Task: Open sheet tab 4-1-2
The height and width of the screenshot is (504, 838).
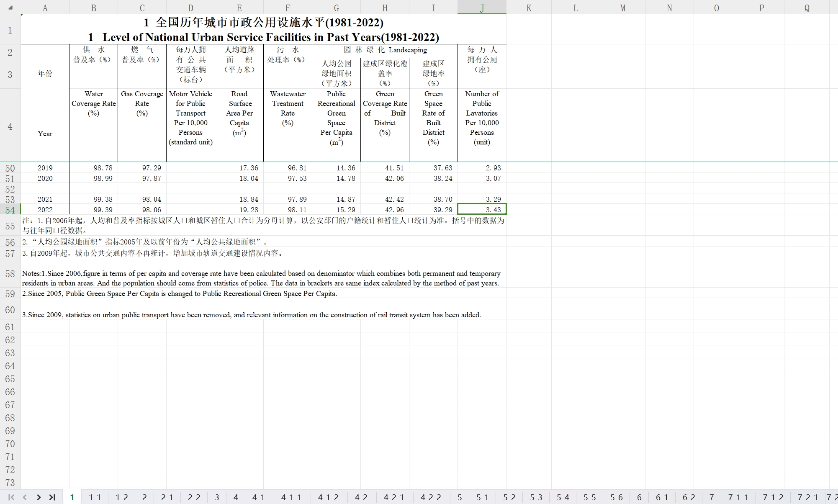Action: pos(328,497)
